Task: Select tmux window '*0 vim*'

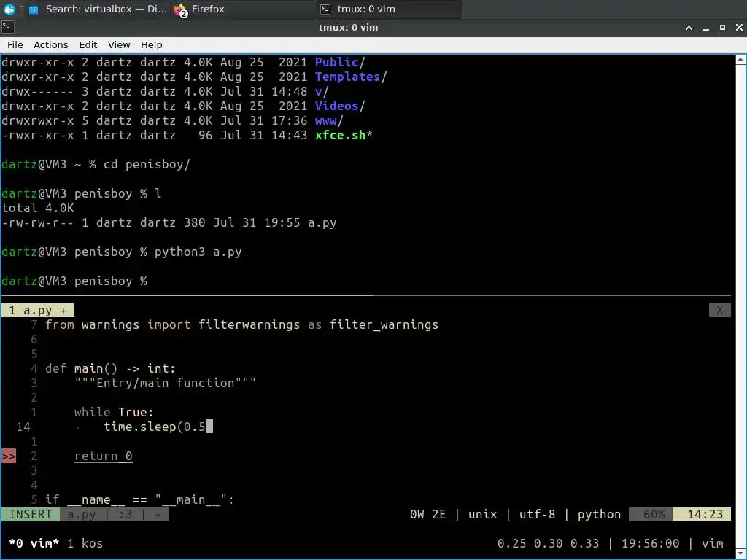Action: [34, 543]
